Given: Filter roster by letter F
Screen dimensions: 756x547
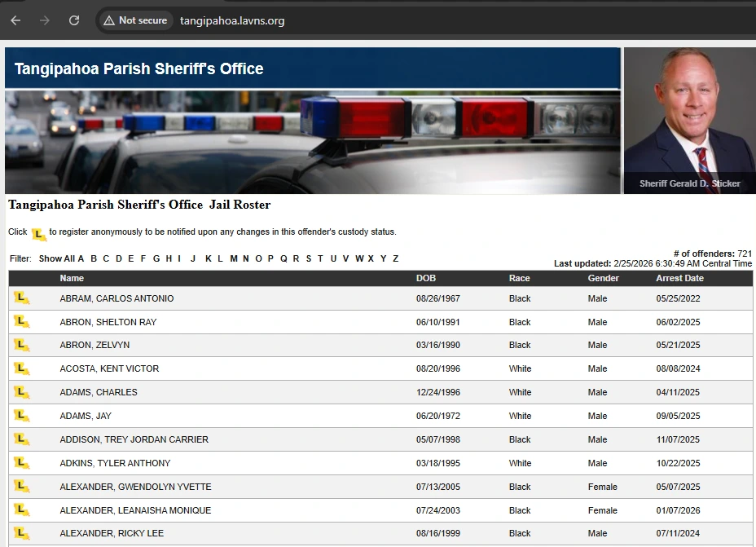Looking at the screenshot, I should click(x=143, y=258).
